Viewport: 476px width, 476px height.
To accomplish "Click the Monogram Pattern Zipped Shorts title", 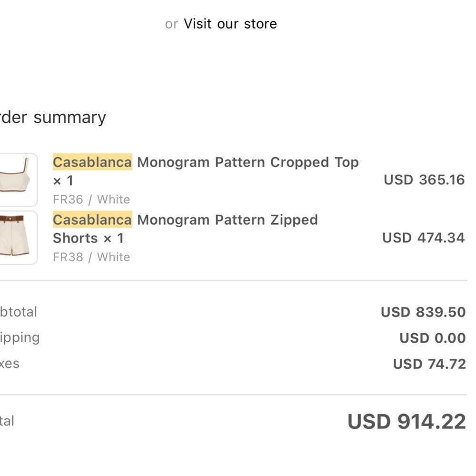I will pos(227,220).
